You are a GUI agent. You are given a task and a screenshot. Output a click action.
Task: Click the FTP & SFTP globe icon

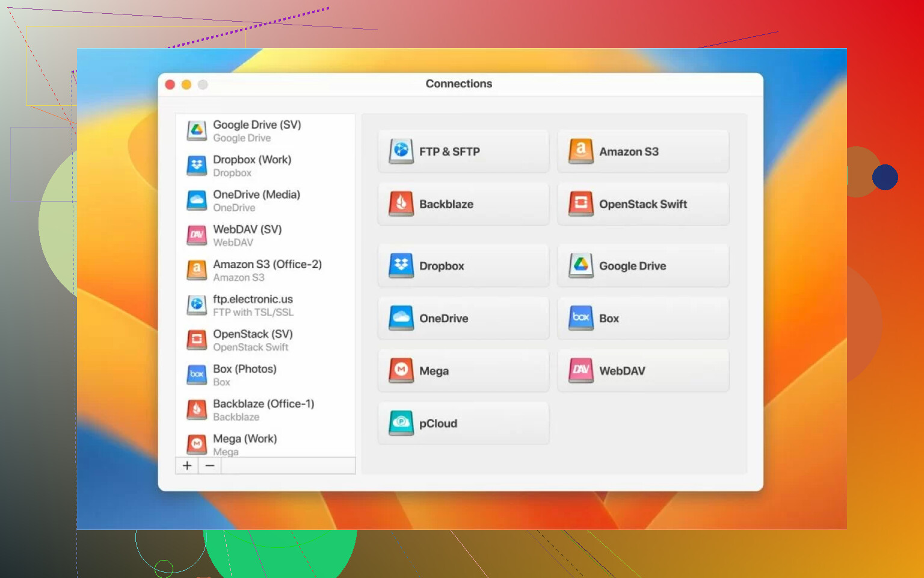tap(401, 151)
